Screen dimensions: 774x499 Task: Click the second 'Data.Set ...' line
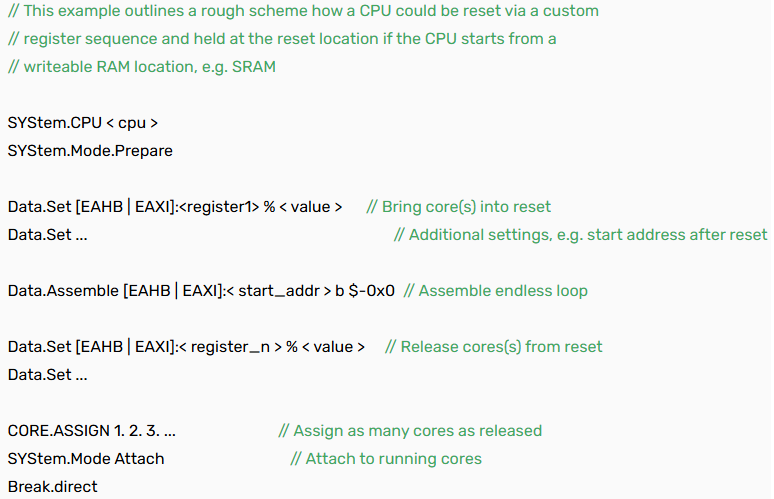click(x=47, y=375)
